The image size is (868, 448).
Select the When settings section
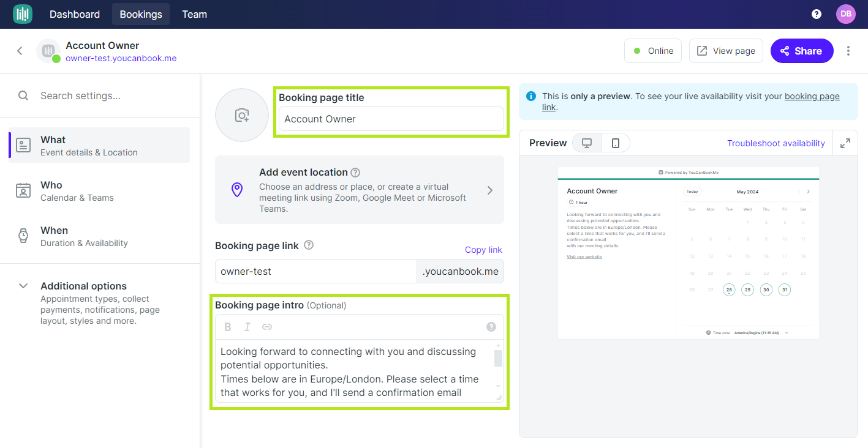pos(100,236)
